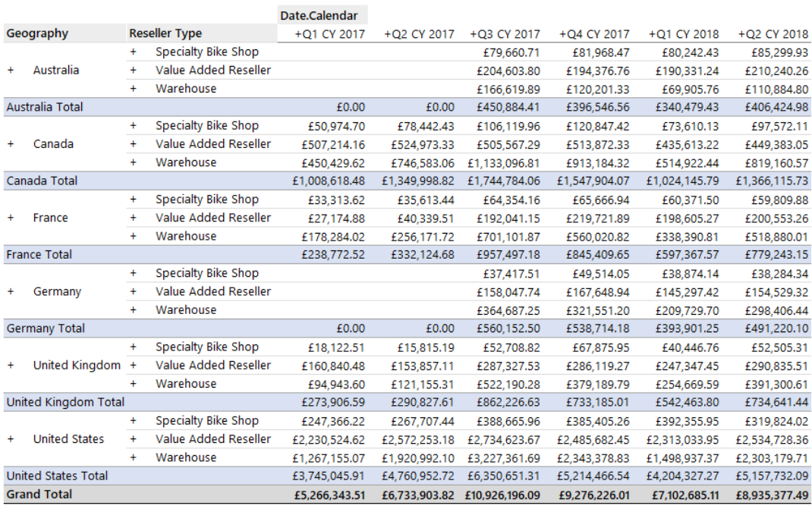Screen dimensions: 812x509
Task: Expand the United Kingdom geography row
Action: tap(11, 365)
